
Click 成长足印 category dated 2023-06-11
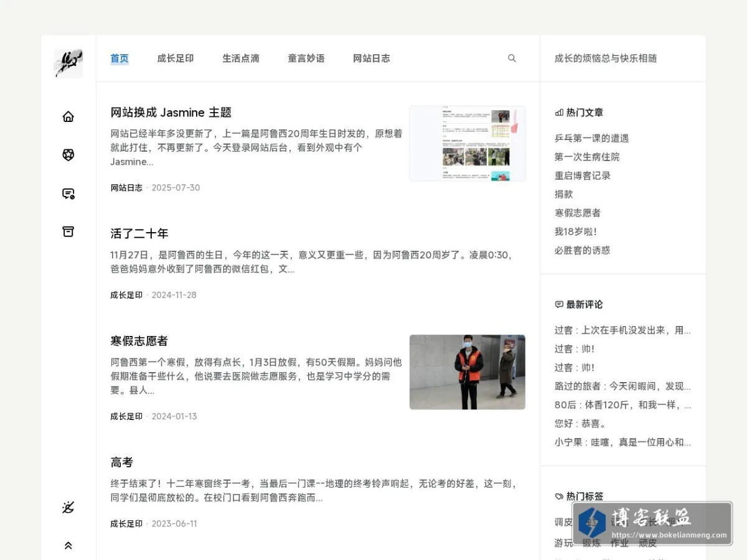point(126,524)
